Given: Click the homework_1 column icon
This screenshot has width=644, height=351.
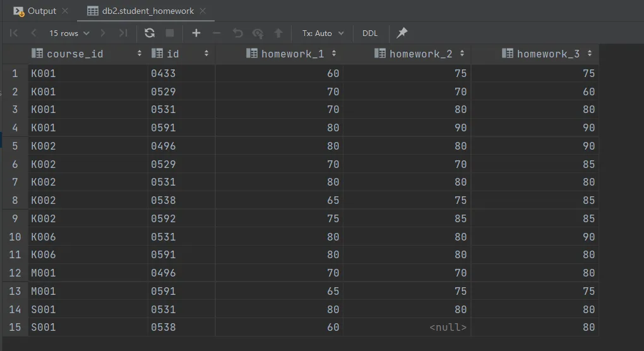Looking at the screenshot, I should click(252, 53).
